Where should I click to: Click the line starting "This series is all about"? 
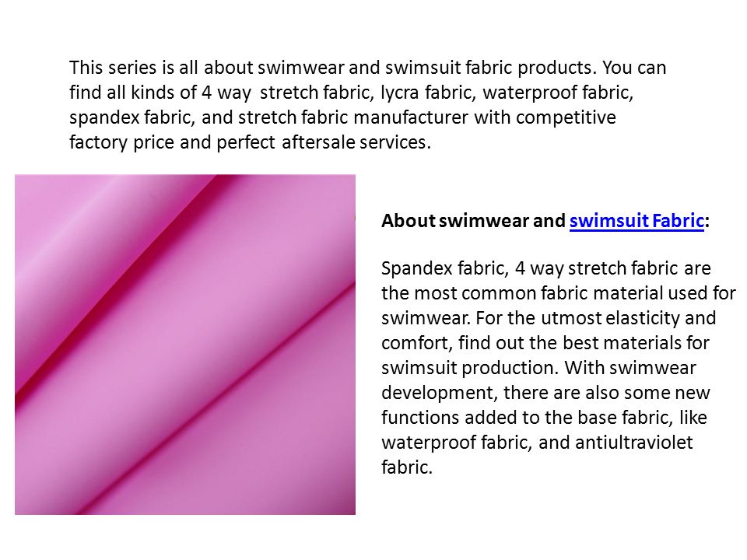coord(367,68)
